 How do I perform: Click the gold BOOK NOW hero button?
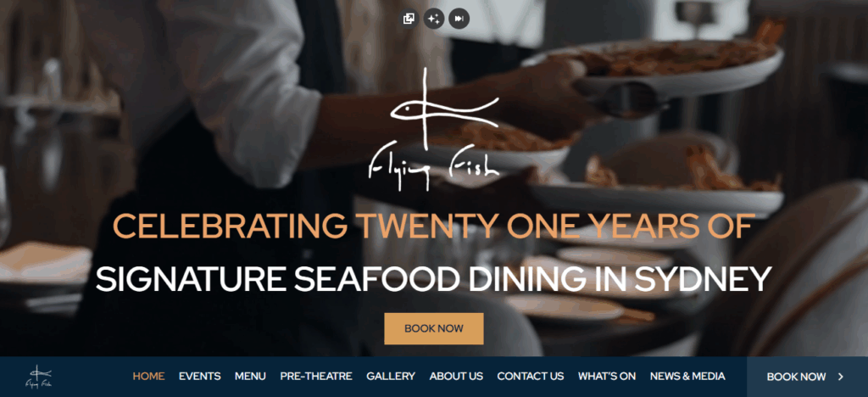pyautogui.click(x=434, y=328)
